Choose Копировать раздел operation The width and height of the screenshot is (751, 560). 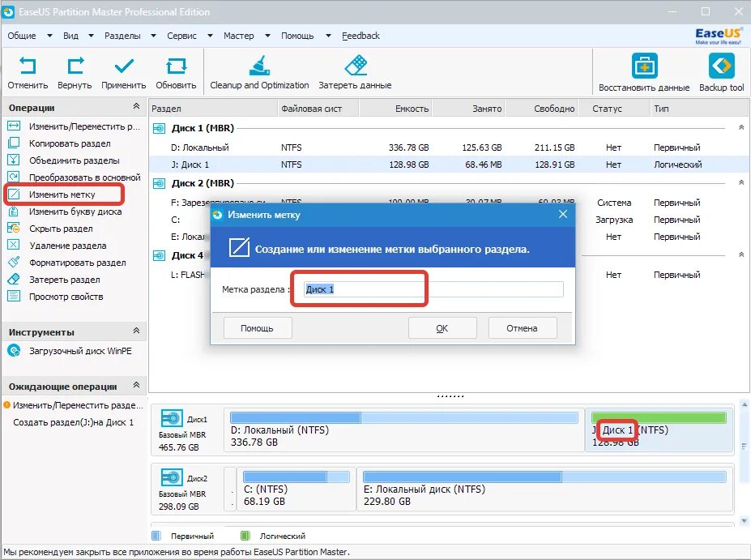tap(60, 143)
